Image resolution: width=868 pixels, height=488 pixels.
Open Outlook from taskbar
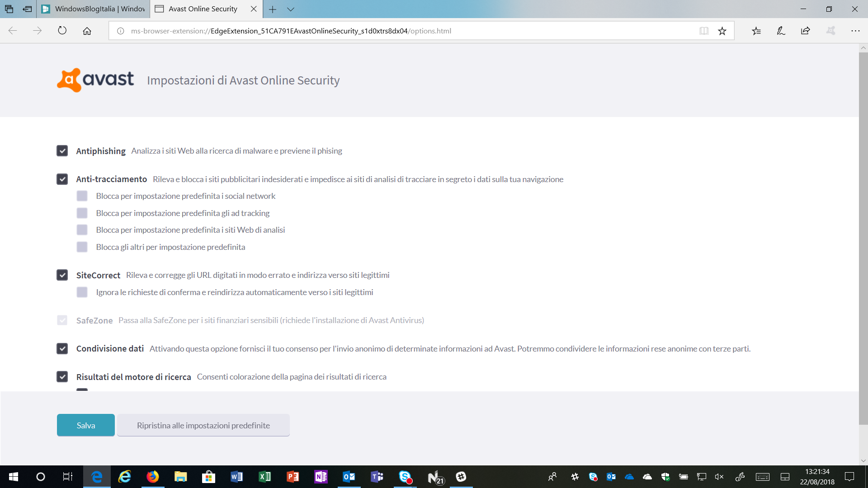pos(349,477)
